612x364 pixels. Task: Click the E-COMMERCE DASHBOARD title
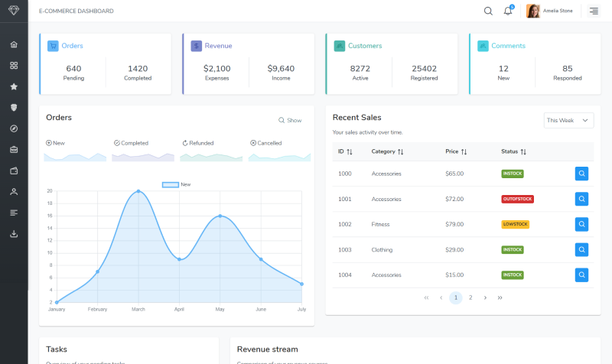point(76,11)
